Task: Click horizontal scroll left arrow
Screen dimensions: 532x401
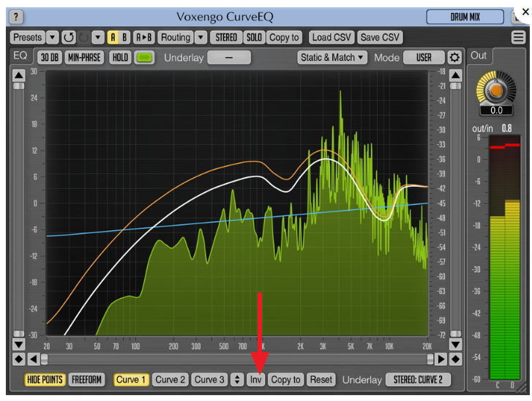Action: click(33, 359)
